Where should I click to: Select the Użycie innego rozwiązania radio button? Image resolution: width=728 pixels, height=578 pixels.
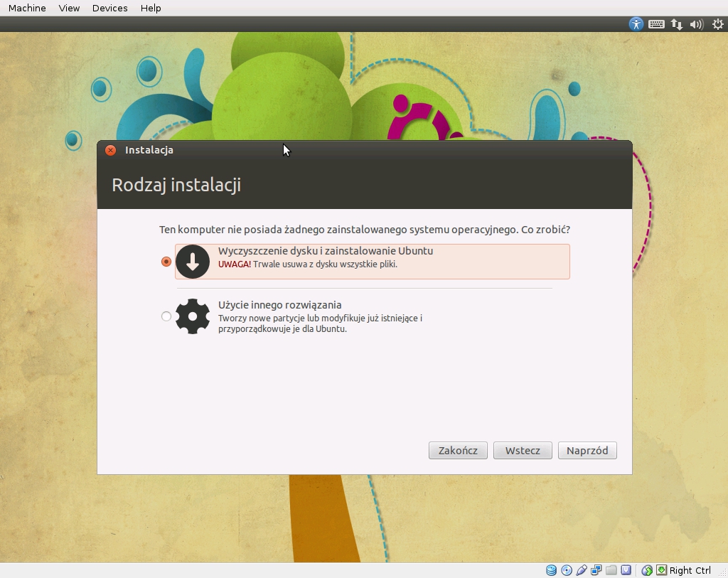tap(166, 316)
